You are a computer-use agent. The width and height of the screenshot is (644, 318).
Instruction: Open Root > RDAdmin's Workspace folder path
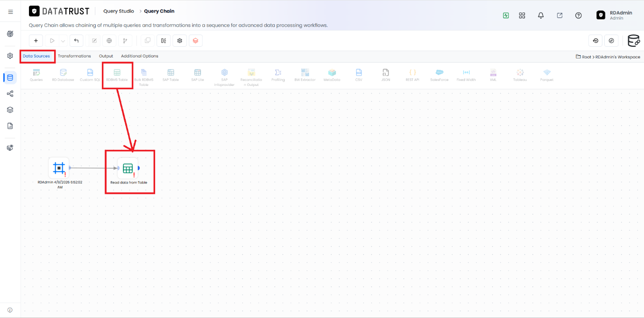(608, 57)
